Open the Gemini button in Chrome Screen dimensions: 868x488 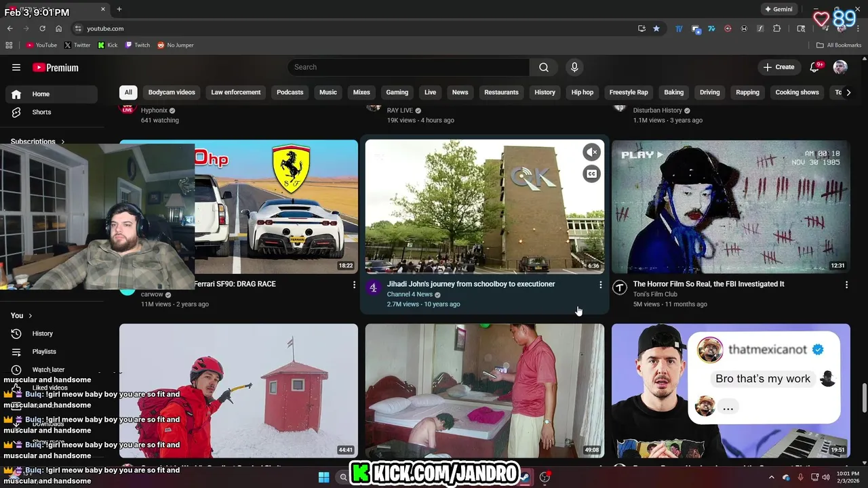coord(778,9)
